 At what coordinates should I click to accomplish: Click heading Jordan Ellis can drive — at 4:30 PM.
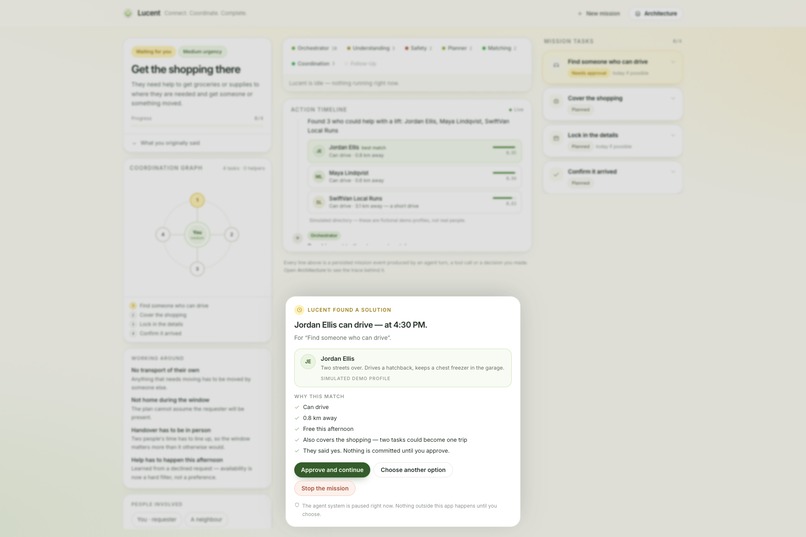coord(360,325)
